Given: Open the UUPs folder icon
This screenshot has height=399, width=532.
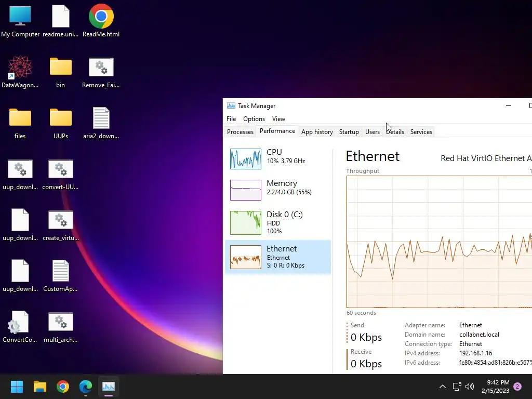Looking at the screenshot, I should pos(61,123).
